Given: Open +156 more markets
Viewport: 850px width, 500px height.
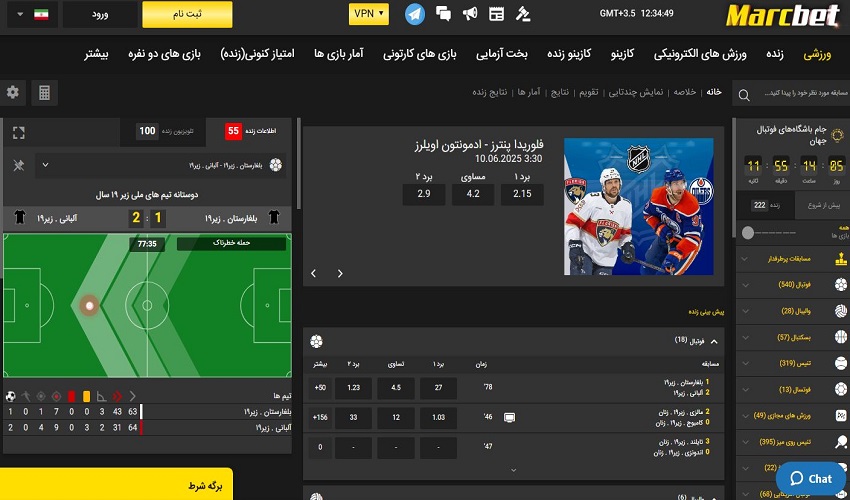Looking at the screenshot, I should 320,418.
